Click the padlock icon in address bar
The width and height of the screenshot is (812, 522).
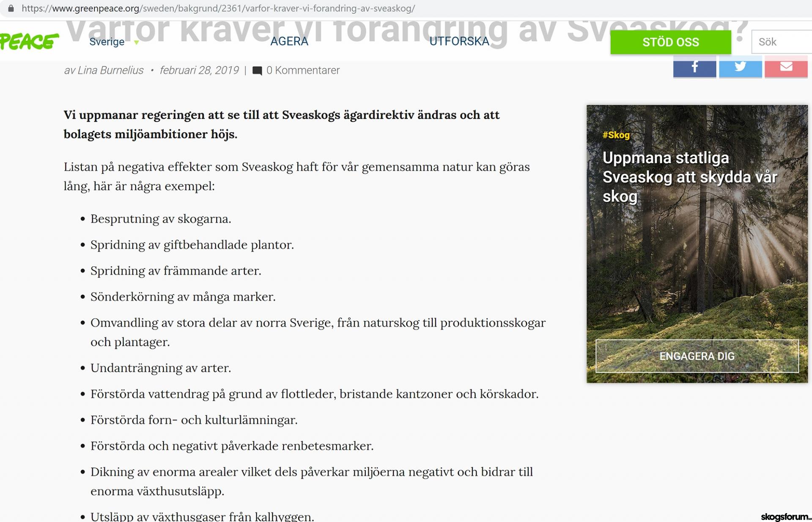(x=11, y=8)
